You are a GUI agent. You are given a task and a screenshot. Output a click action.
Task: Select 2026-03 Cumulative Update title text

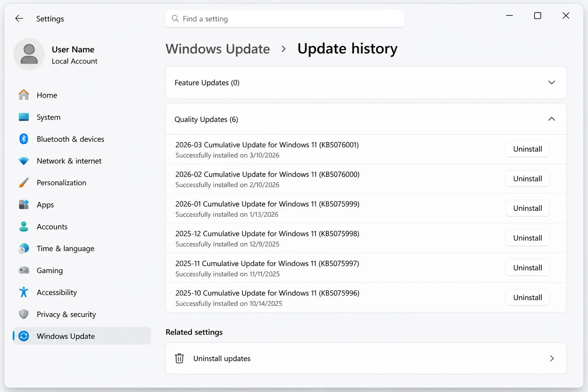(267, 145)
